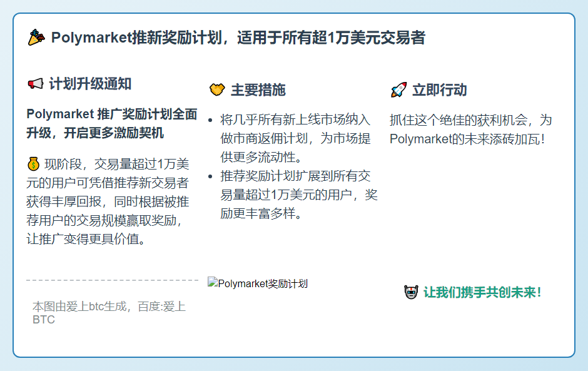This screenshot has width=588, height=371.
Task: Click the rocket icon beside 立即行动
Action: click(x=398, y=89)
